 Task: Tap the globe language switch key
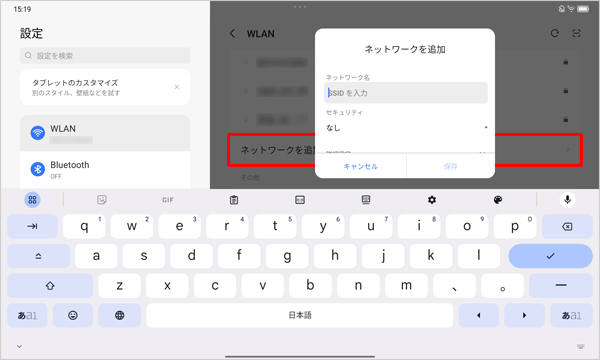click(x=119, y=315)
